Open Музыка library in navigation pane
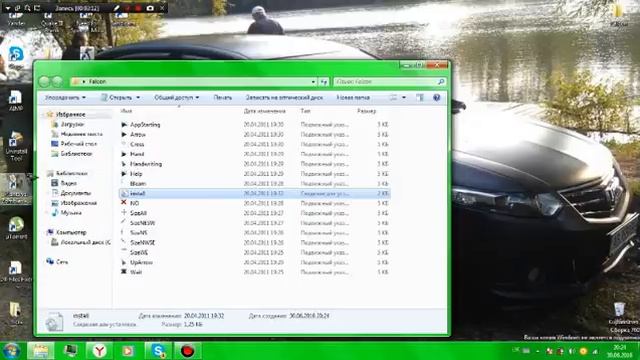The width and height of the screenshot is (640, 360). tap(71, 213)
